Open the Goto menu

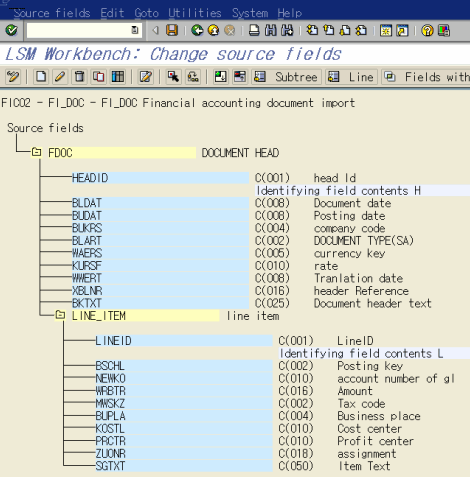point(146,13)
